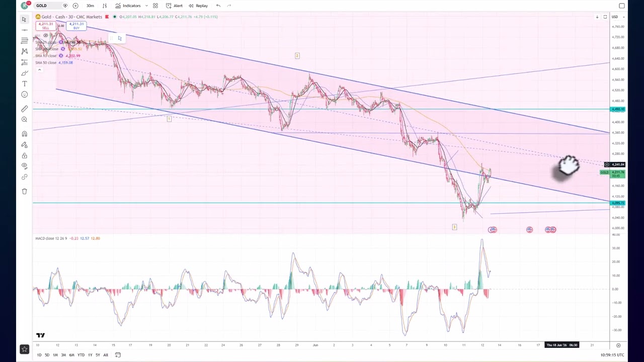Open the emoji icons tool

pos(24,95)
